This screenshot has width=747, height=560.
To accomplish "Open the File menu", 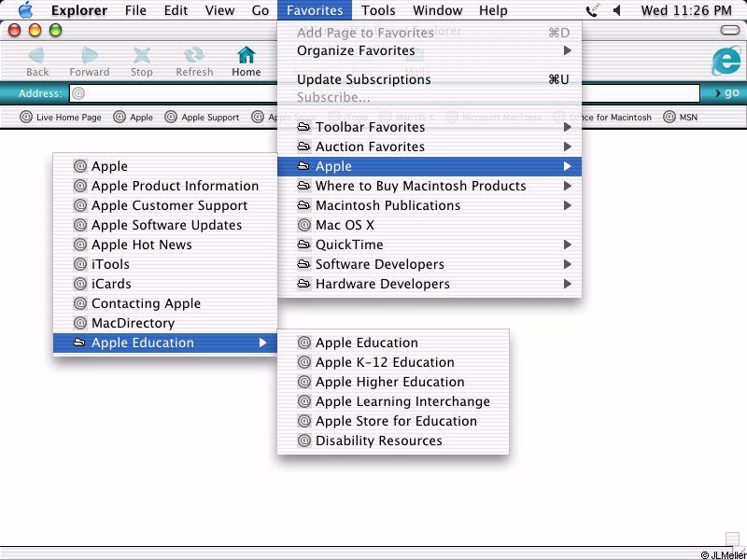I will pyautogui.click(x=135, y=10).
